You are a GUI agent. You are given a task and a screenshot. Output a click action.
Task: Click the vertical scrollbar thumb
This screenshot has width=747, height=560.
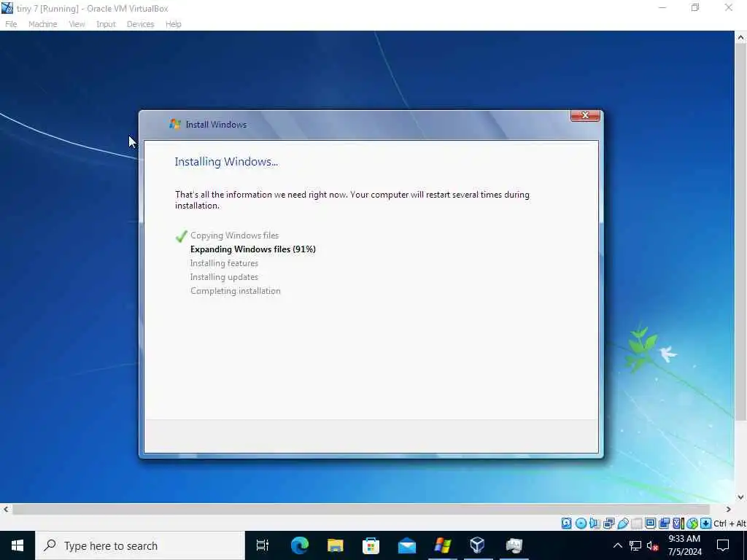(741, 233)
